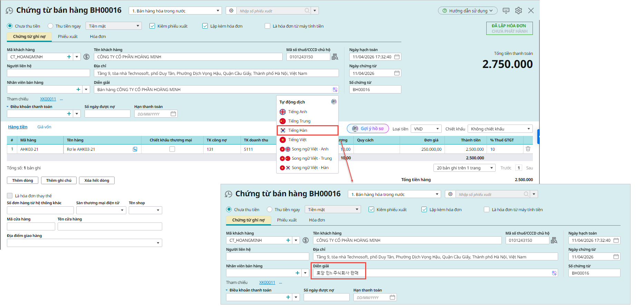Image resolution: width=644 pixels, height=307 pixels.
Task: Click ellipsis next to upper XK00011 reference
Action: [x=61, y=99]
